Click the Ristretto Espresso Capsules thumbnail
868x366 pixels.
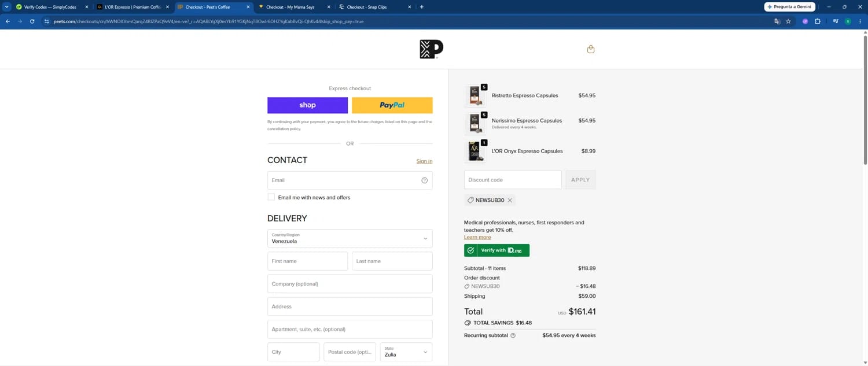[x=475, y=95]
